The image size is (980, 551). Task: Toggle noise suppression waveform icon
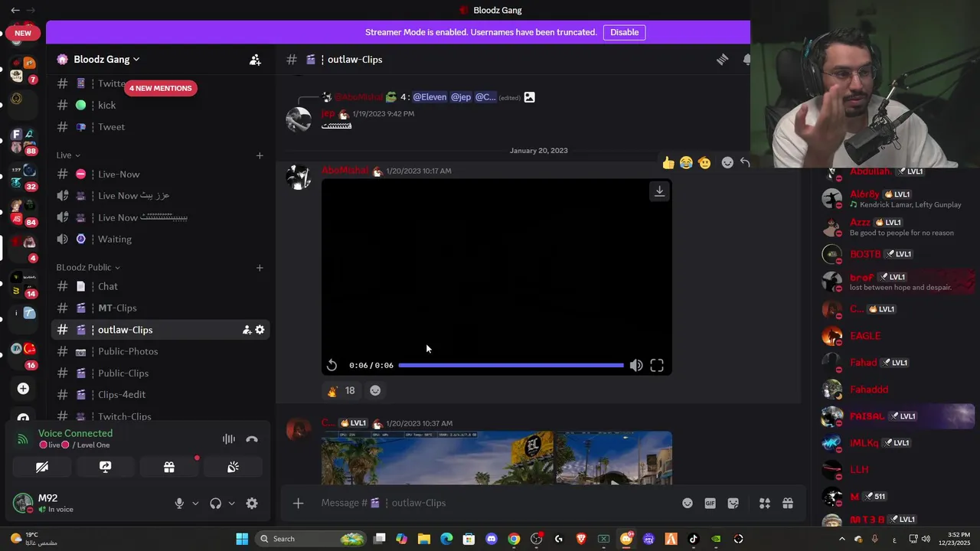pos(228,439)
